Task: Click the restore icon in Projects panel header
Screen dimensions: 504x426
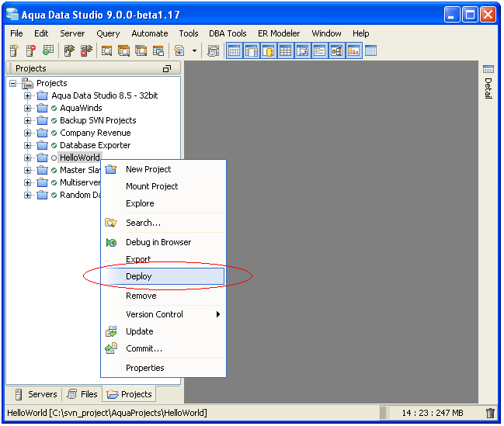Action: click(167, 68)
